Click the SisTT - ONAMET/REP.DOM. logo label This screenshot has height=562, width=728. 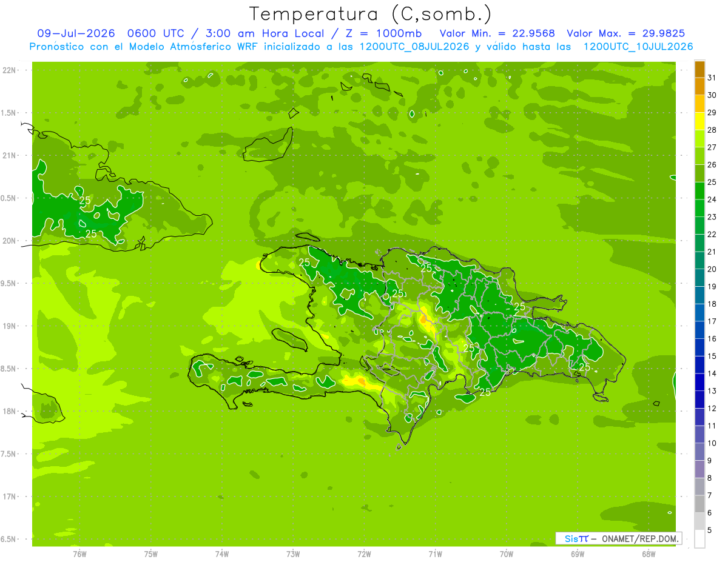pos(618,538)
